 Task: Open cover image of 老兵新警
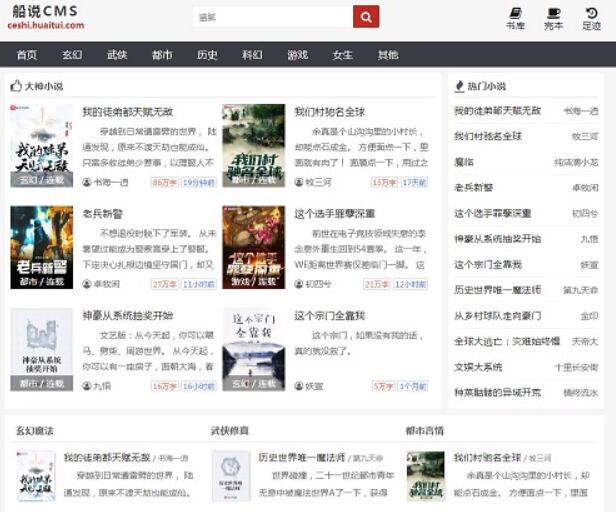tap(42, 248)
